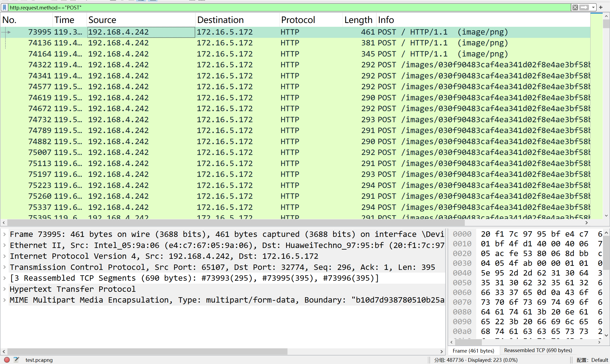Click the display filter bookmark icon

tap(5, 8)
